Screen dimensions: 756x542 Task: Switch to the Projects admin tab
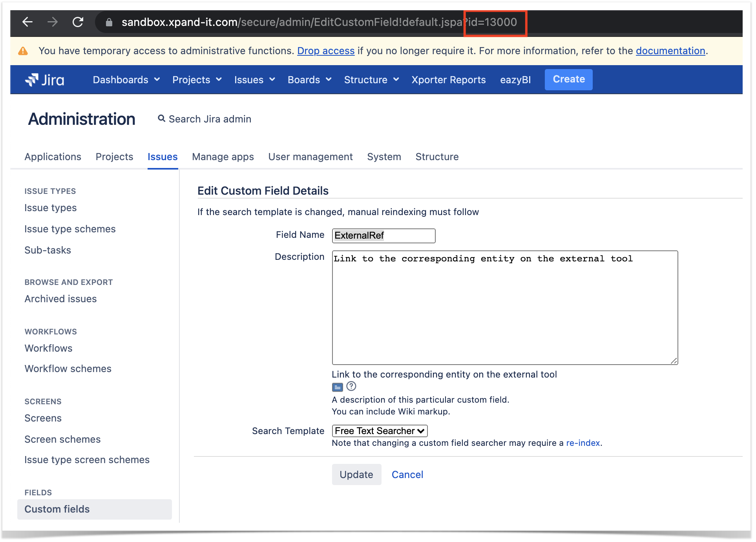[x=115, y=157]
